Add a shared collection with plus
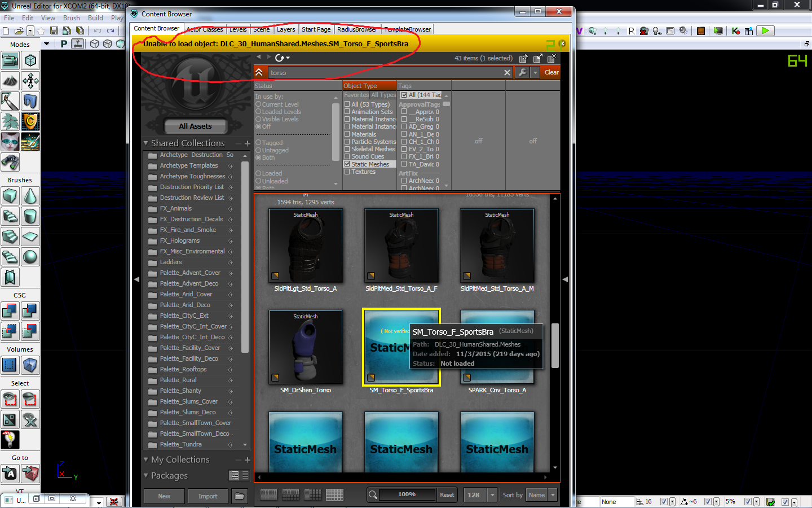 247,143
